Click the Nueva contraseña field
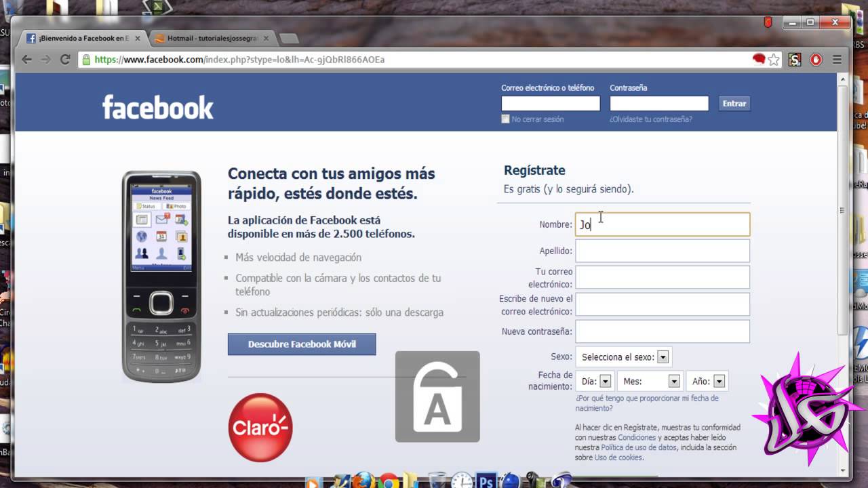 coord(663,331)
